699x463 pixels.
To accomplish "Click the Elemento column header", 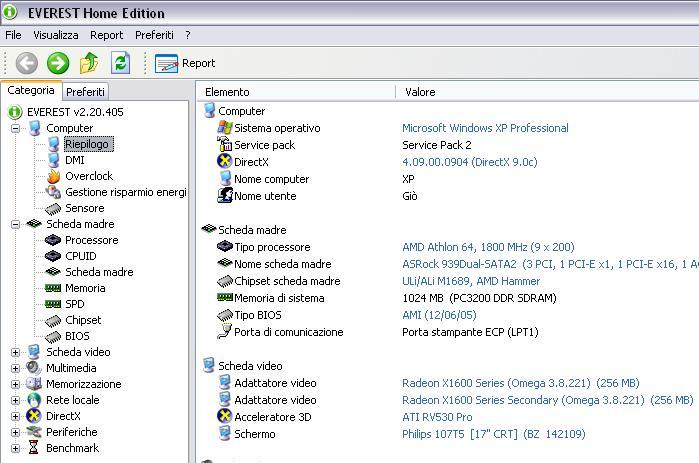I will tap(296, 92).
